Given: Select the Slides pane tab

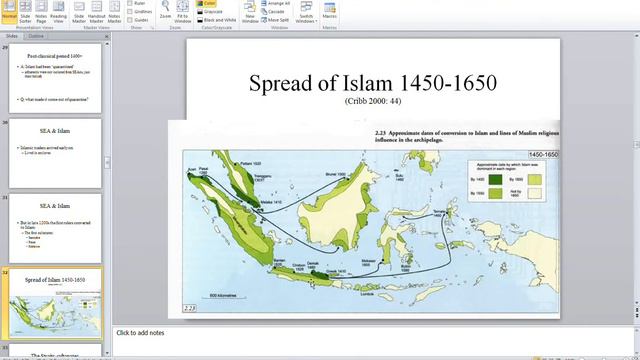Looking at the screenshot, I should pos(11,36).
